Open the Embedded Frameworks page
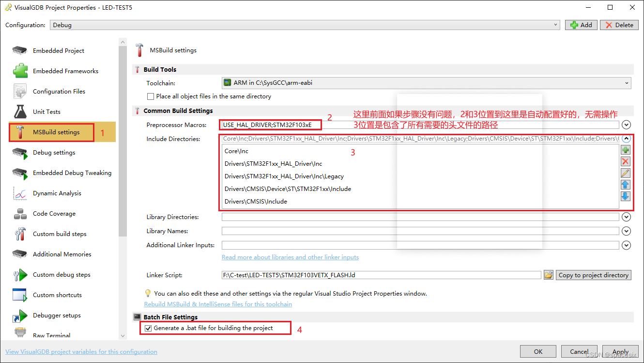644x363 pixels. 65,71
